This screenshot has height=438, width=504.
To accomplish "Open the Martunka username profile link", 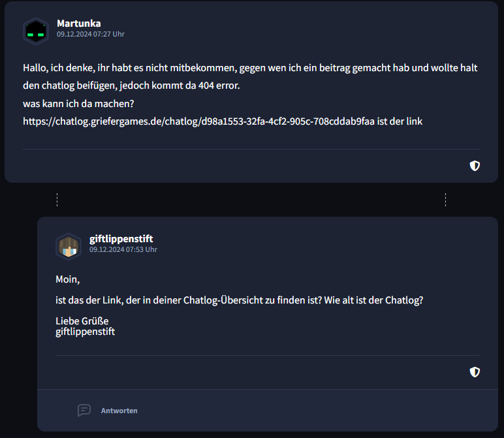I will 79,23.
